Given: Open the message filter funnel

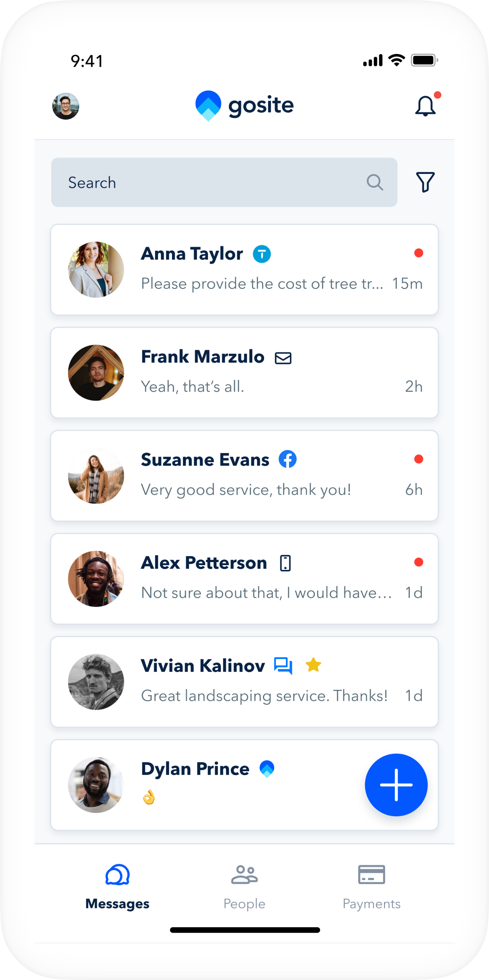Looking at the screenshot, I should pyautogui.click(x=425, y=182).
